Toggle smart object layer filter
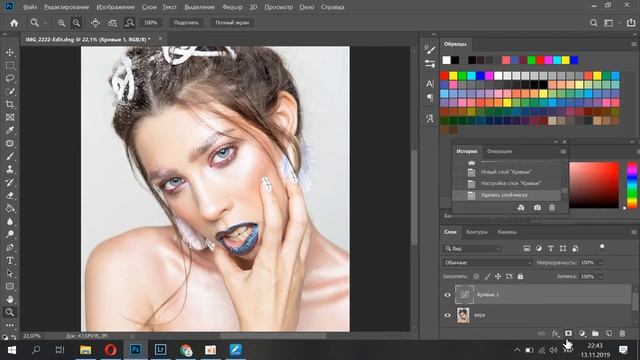 (x=575, y=248)
